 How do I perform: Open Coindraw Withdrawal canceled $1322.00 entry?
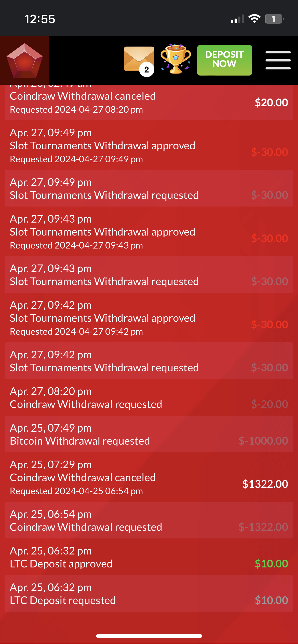[149, 477]
